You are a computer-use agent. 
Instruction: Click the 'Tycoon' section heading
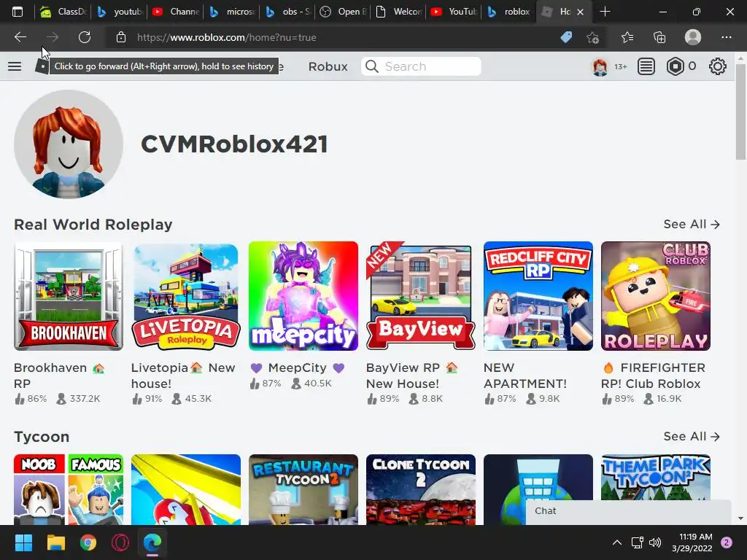[x=42, y=437]
